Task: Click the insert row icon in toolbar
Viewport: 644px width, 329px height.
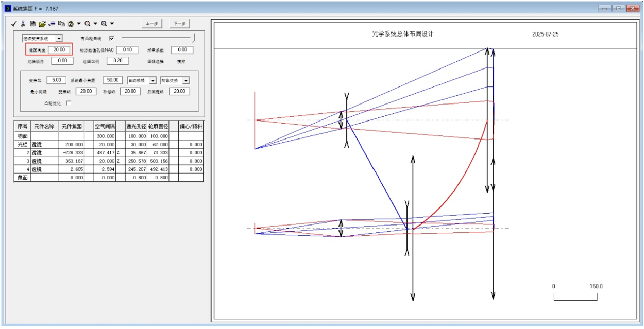Action: [52, 24]
